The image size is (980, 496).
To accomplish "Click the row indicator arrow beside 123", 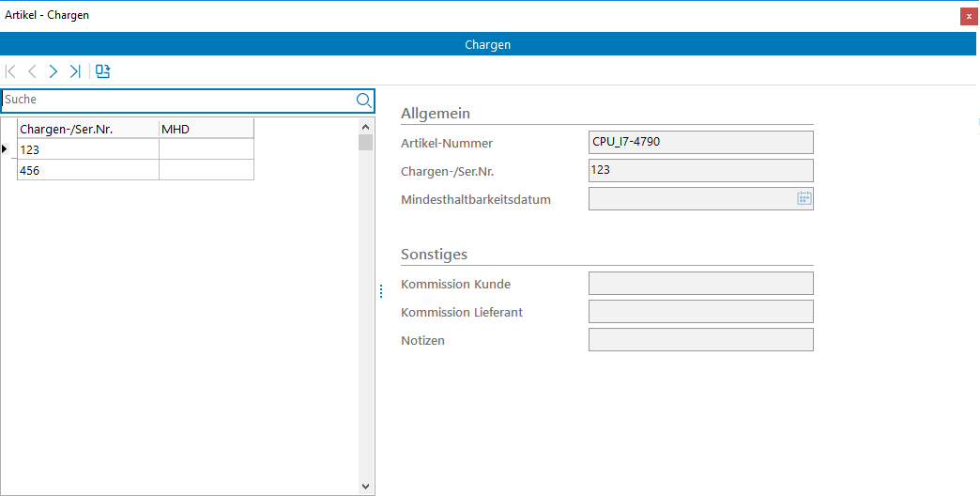I will 6,149.
